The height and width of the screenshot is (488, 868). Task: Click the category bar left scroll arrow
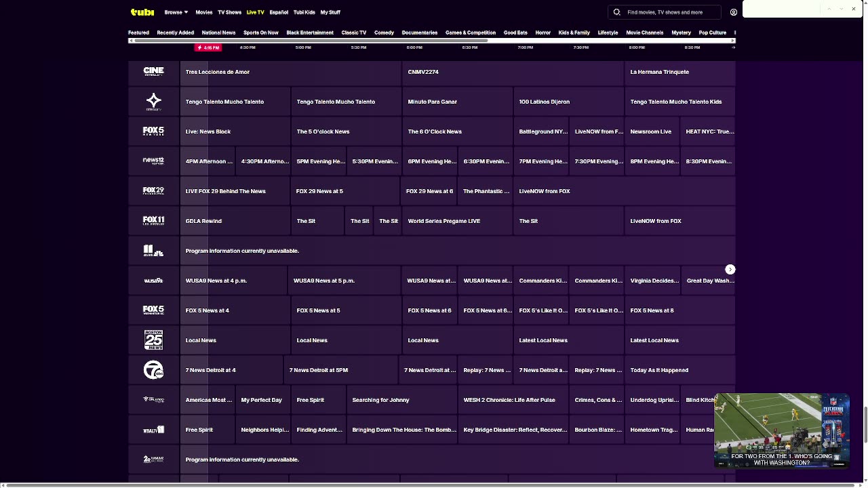pyautogui.click(x=130, y=41)
